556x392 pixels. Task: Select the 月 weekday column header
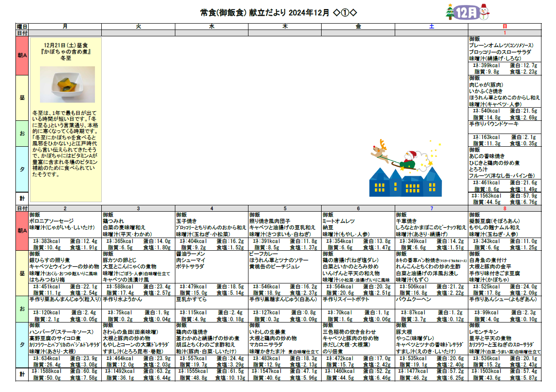65,27
